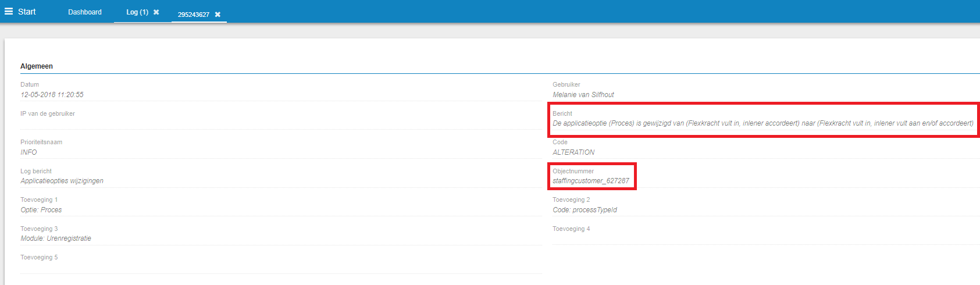
Task: Click the Start menu label
Action: [x=27, y=12]
